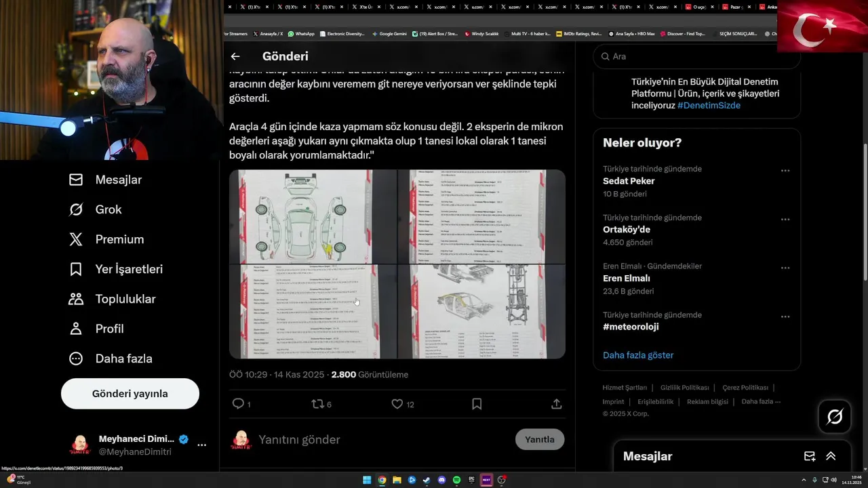Open the Windy: Sıcaklık bookmark
The width and height of the screenshot is (868, 488).
481,33
